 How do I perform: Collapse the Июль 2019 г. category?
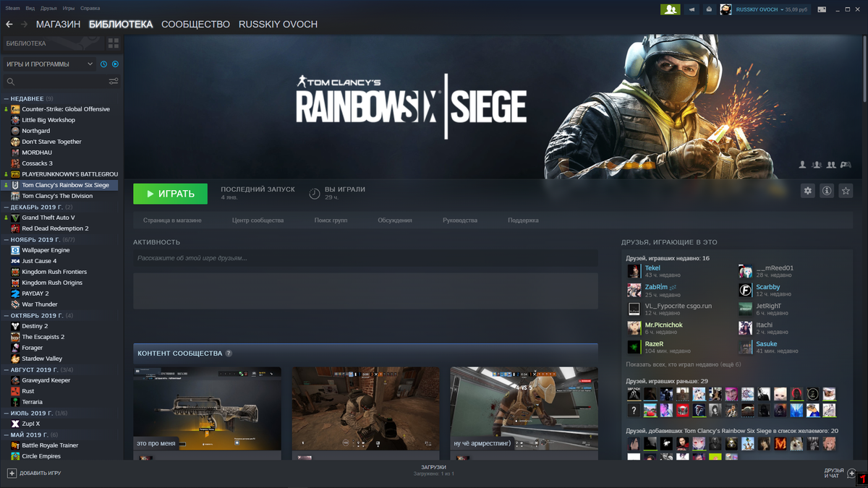6,413
